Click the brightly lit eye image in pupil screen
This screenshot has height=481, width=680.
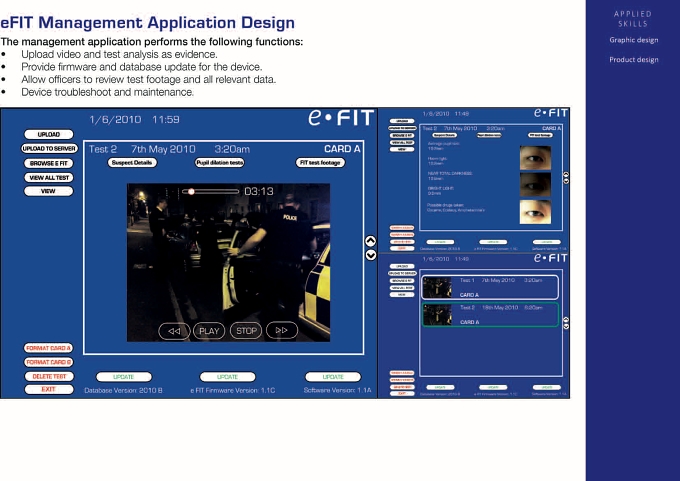pyautogui.click(x=535, y=212)
